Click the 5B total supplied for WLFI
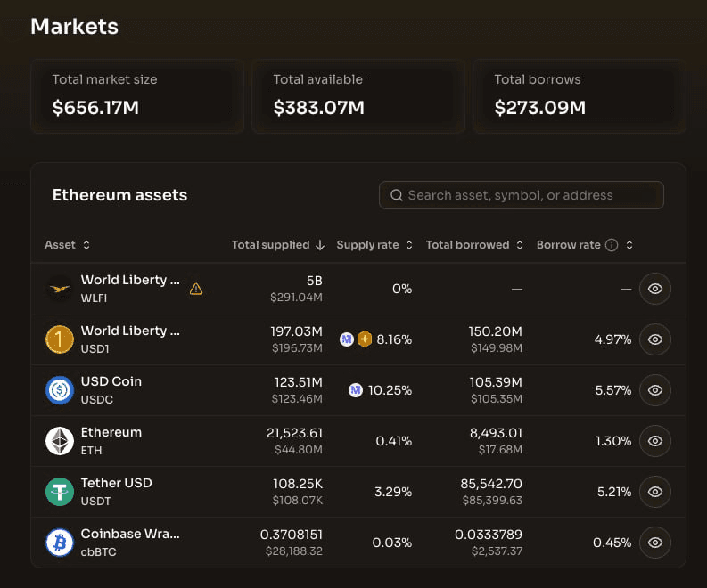This screenshot has width=707, height=588. click(315, 282)
